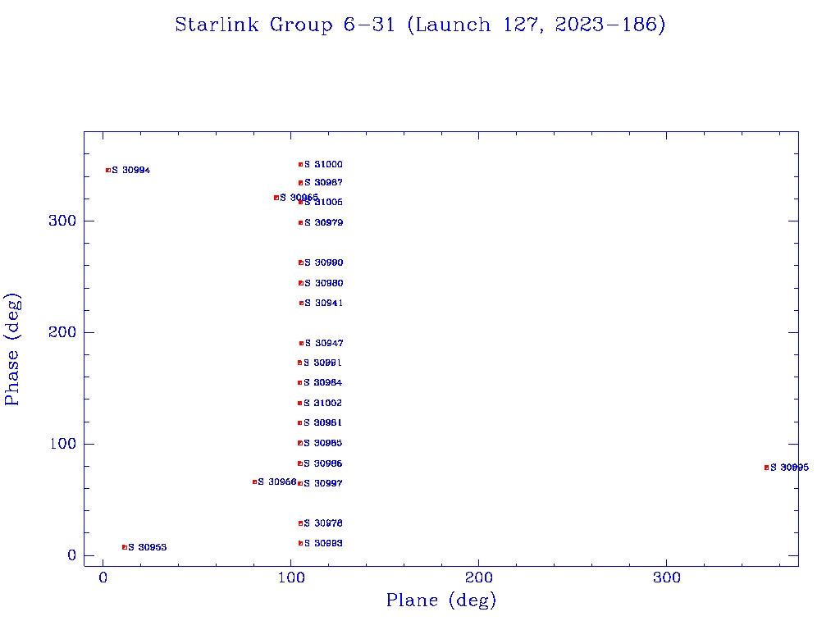Select the satellite label S 31000

[x=323, y=164]
